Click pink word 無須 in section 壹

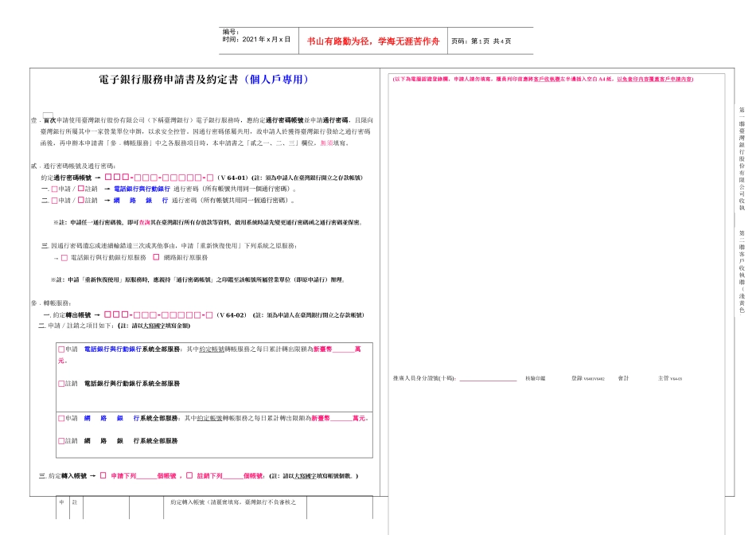pyautogui.click(x=326, y=143)
